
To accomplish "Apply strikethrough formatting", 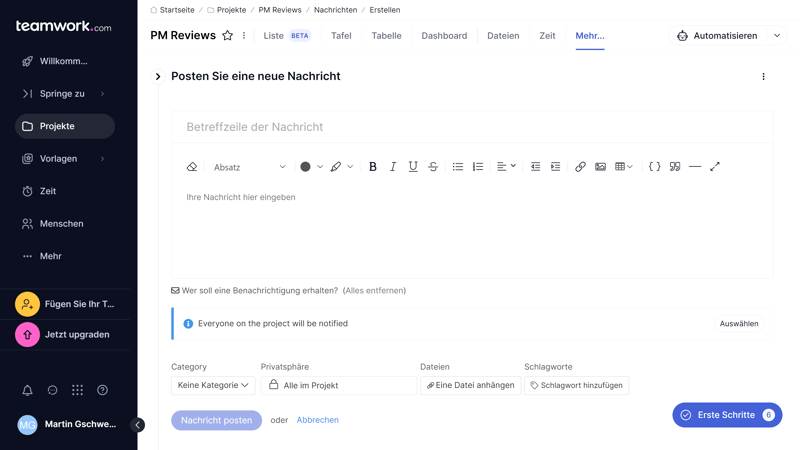I will [x=433, y=167].
